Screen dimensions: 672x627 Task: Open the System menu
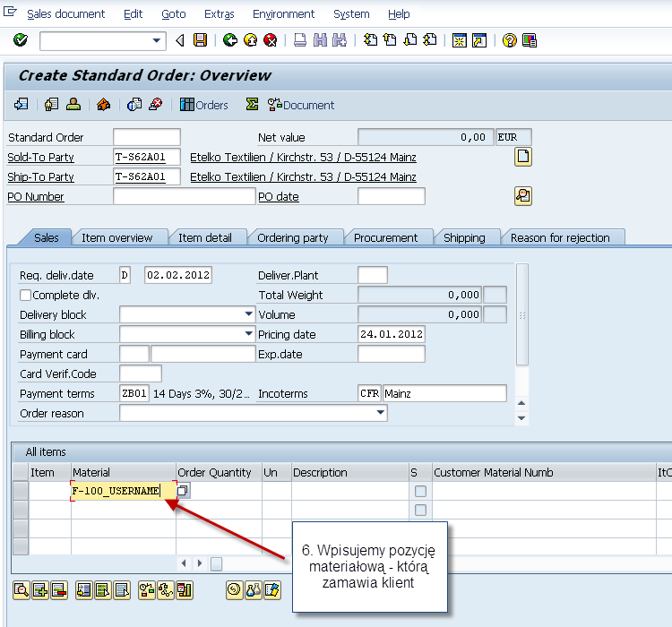click(351, 14)
